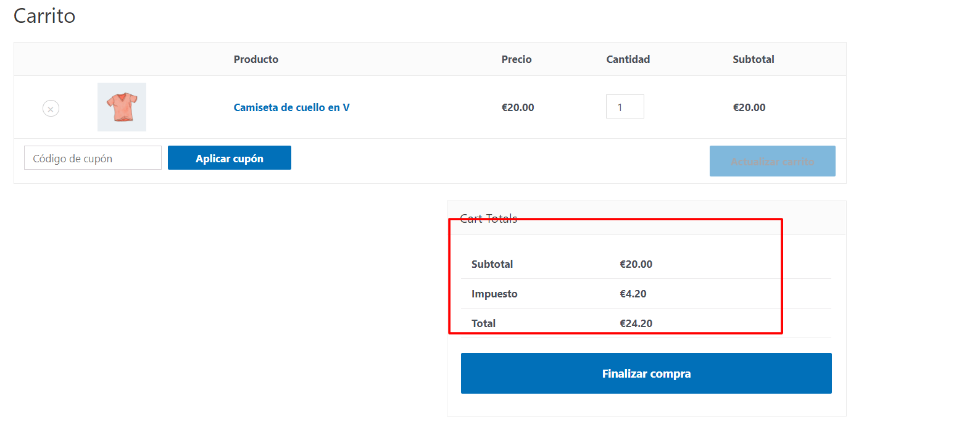
Task: Click the Subtotal column header in the table
Action: (754, 59)
